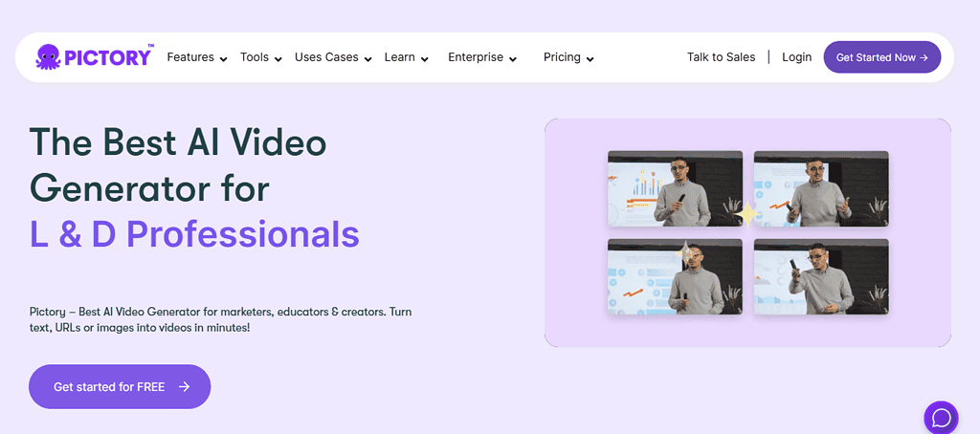Click the Talk to Sales link
Image resolution: width=980 pixels, height=434 pixels.
pos(722,56)
